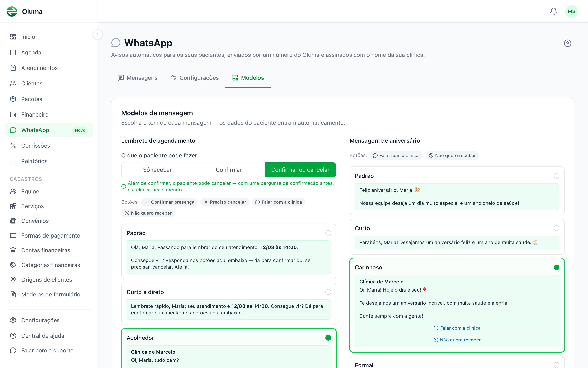Image resolution: width=588 pixels, height=368 pixels.
Task: Click the Novo badge beside WhatsApp
Action: tap(80, 130)
